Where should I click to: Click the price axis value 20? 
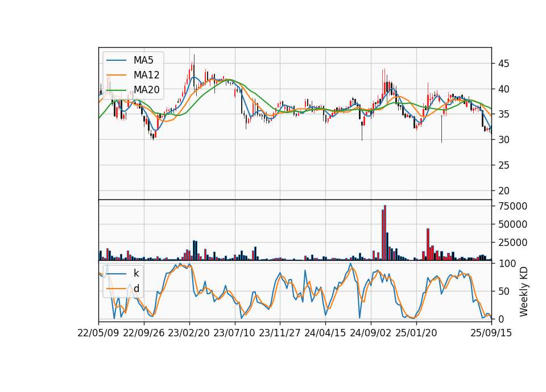pos(503,191)
